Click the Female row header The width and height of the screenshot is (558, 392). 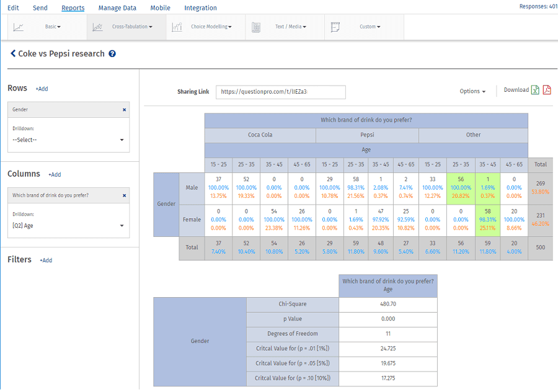pos(192,220)
